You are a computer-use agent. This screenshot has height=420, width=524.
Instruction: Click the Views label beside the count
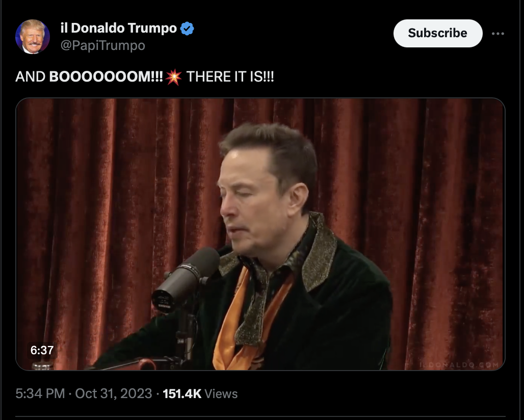point(221,394)
